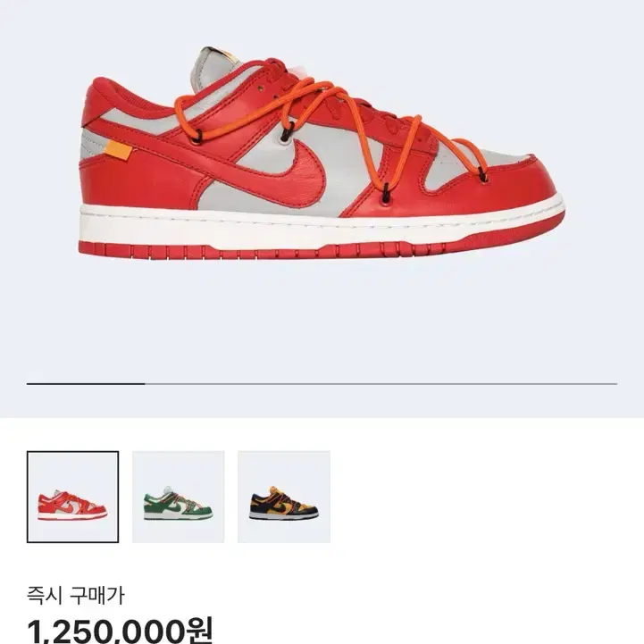The height and width of the screenshot is (644, 644).
Task: Click the orange tag on the shoe heel
Action: tap(119, 149)
